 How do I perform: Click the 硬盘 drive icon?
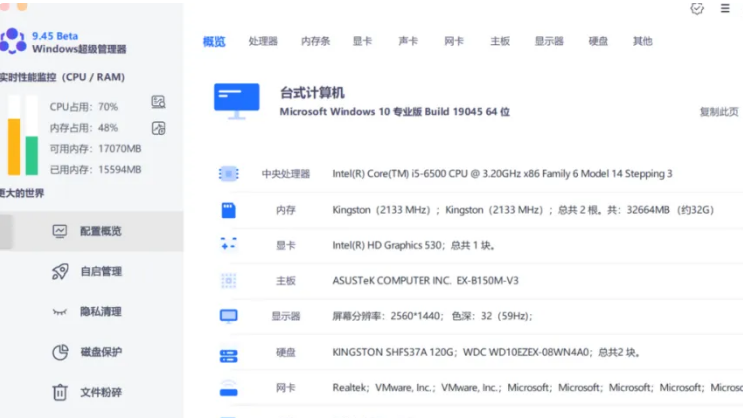228,354
